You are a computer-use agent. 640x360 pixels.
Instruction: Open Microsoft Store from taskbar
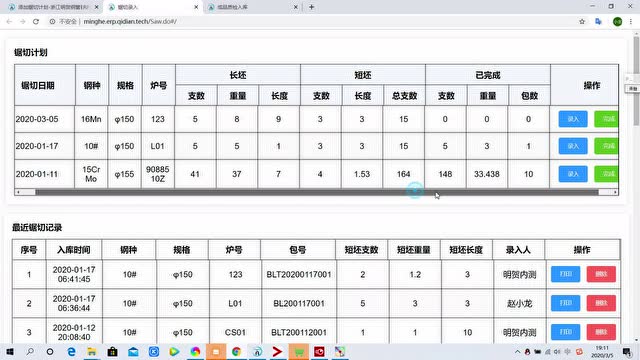112,352
